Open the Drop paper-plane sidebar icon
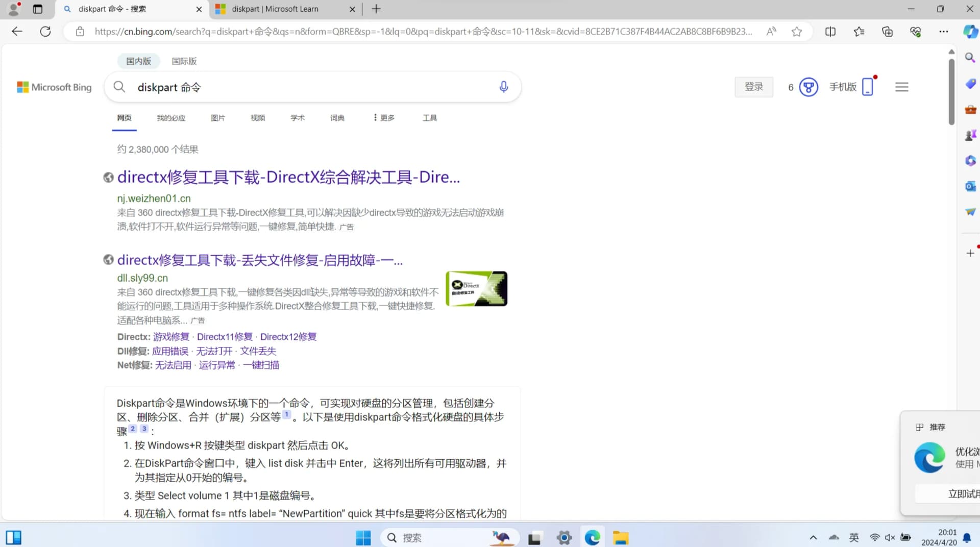 point(970,212)
